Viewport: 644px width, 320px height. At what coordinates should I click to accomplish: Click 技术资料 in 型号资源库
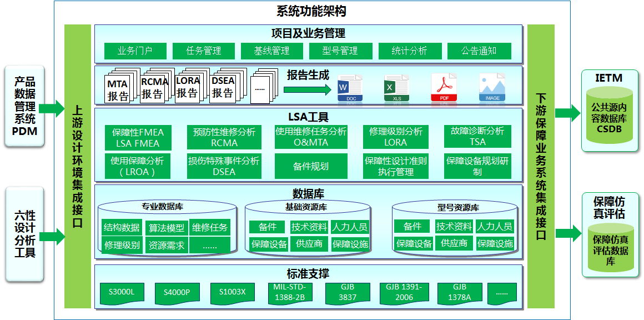click(x=454, y=226)
